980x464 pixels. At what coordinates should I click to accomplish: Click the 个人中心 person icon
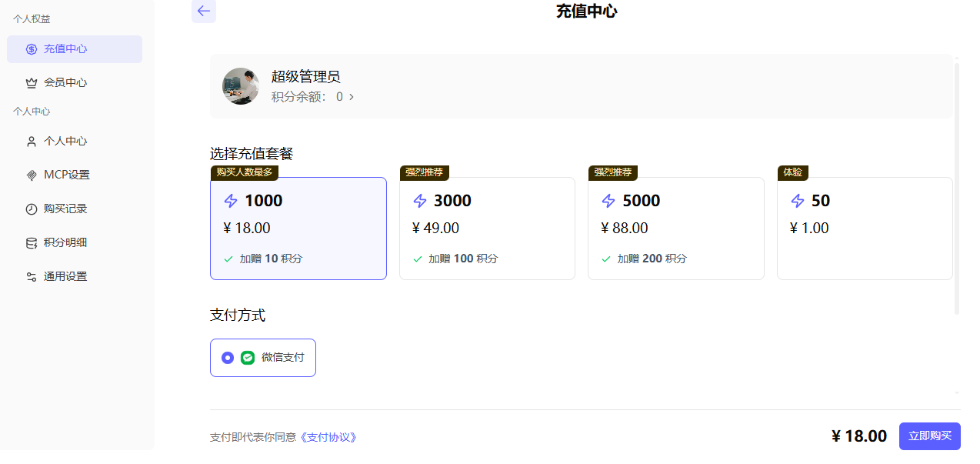32,142
